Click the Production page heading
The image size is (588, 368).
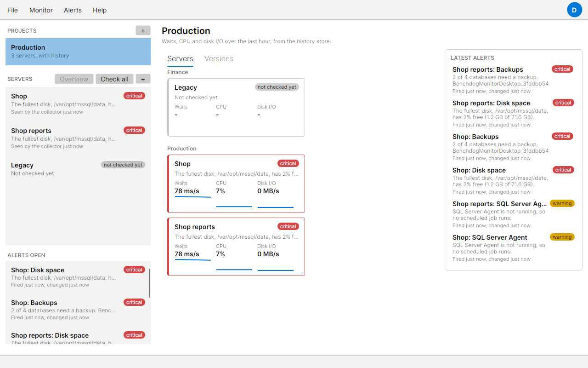186,31
